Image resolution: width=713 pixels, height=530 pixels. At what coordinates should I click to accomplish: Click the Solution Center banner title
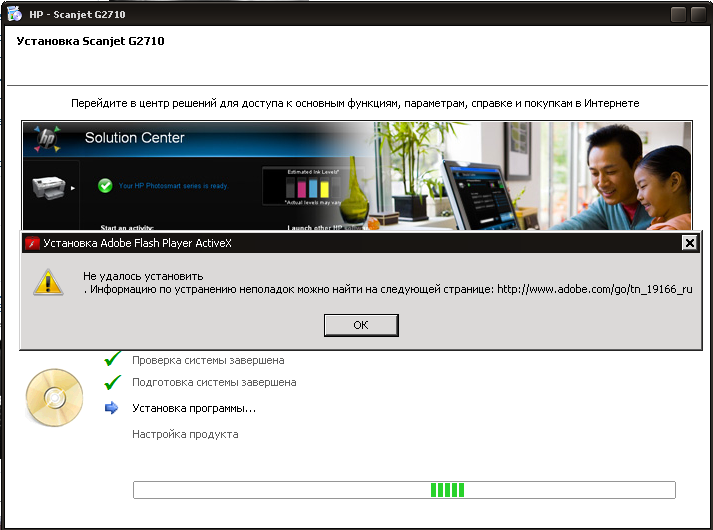pos(135,138)
